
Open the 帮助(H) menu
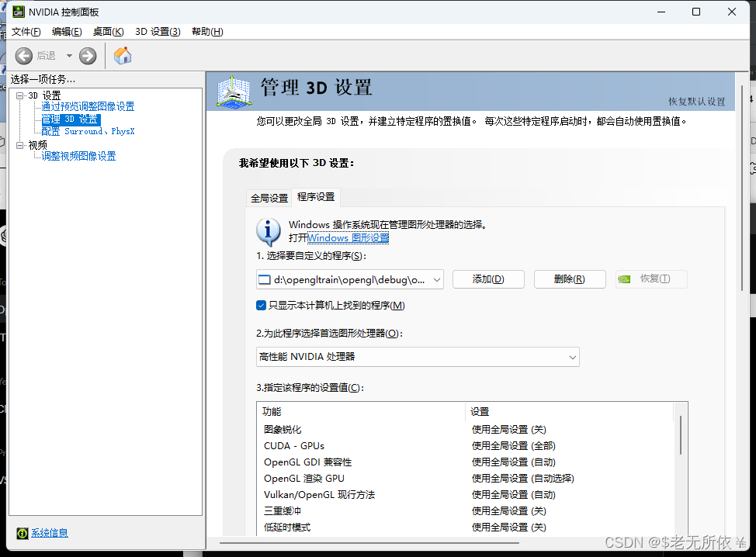[207, 32]
